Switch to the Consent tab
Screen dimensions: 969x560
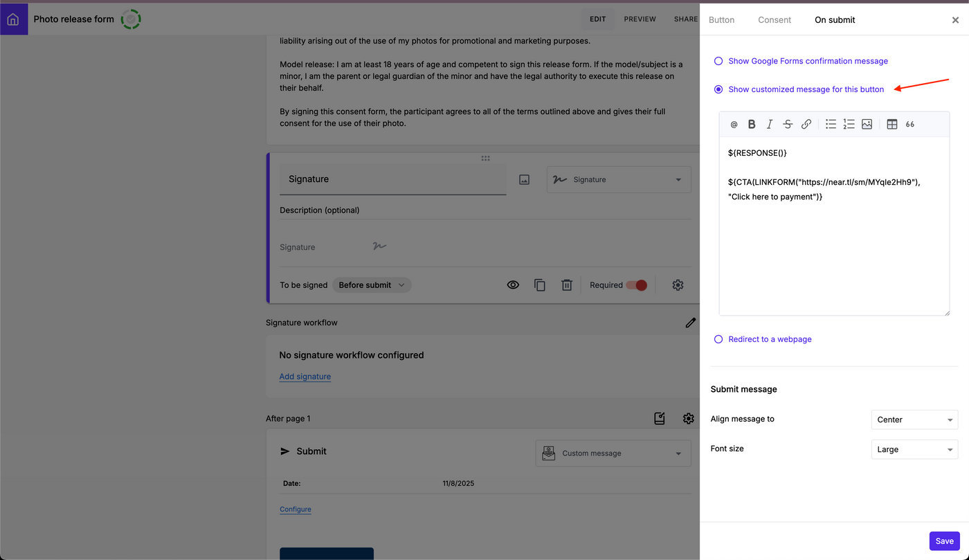774,19
